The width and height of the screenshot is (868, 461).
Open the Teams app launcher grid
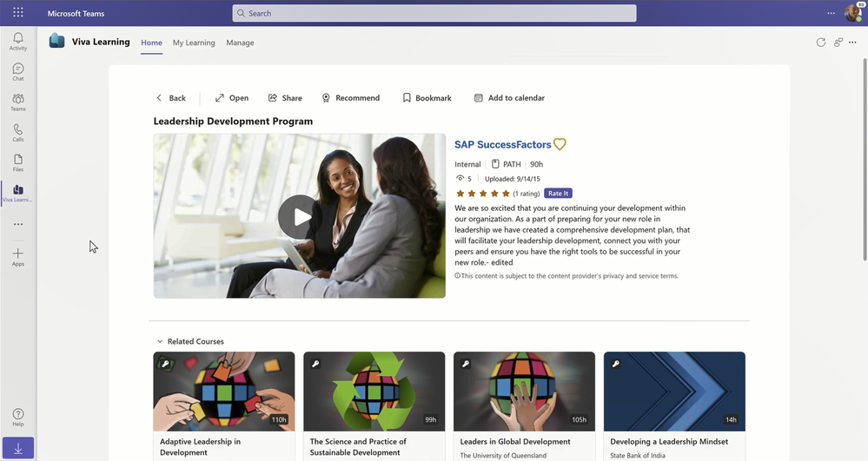pos(17,12)
